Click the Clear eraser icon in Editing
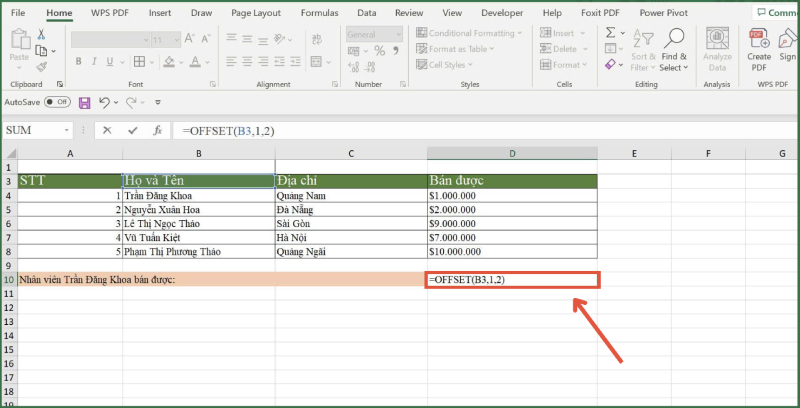 pyautogui.click(x=610, y=65)
